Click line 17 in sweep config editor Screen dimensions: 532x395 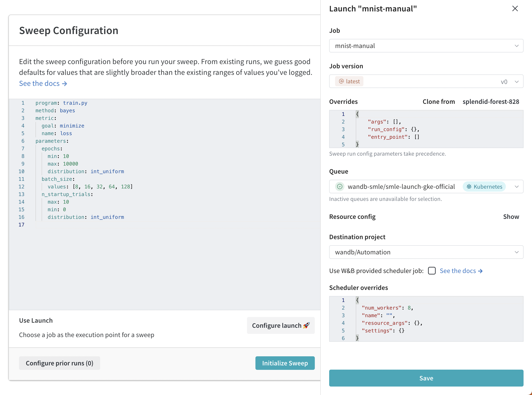pos(143,225)
